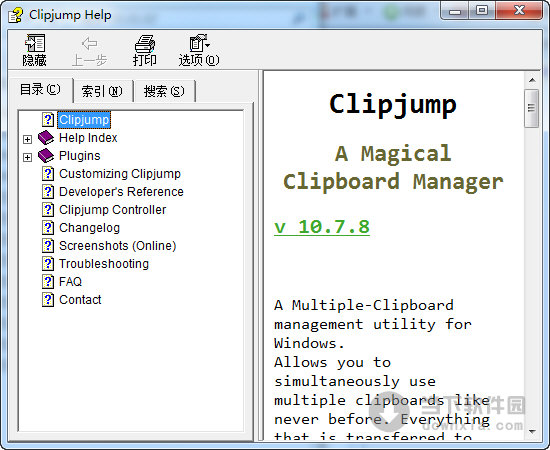The image size is (550, 450).
Task: Click the 'Clipjump' heading in content pane
Action: tap(393, 105)
